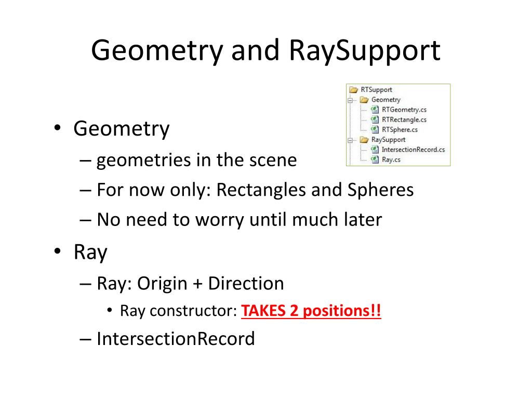The height and width of the screenshot is (399, 532).
Task: Click the 'Ray' bullet heading
Action: pos(90,252)
